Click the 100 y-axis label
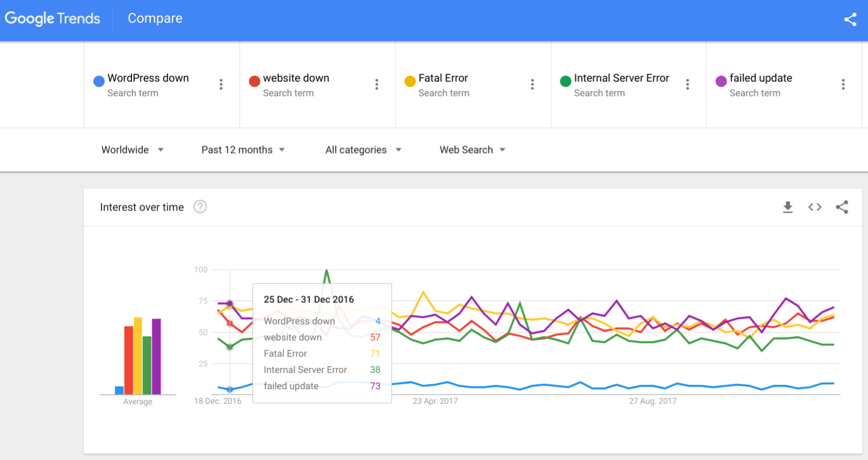 tap(201, 270)
